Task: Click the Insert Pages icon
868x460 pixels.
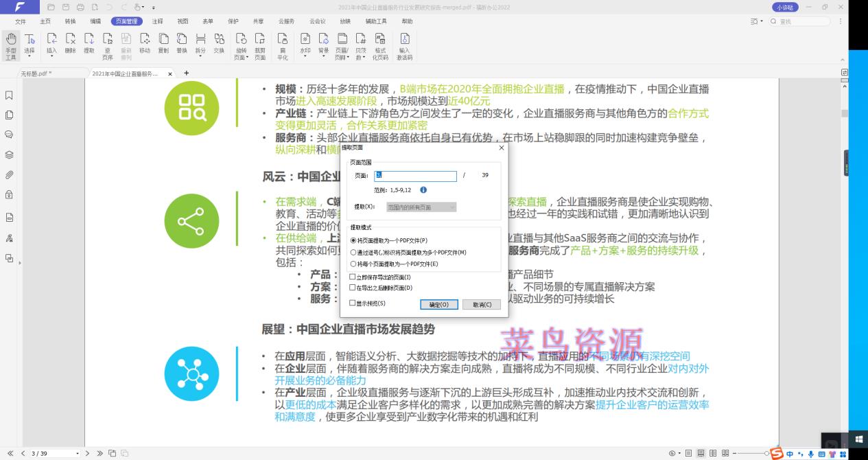Action: pyautogui.click(x=51, y=46)
